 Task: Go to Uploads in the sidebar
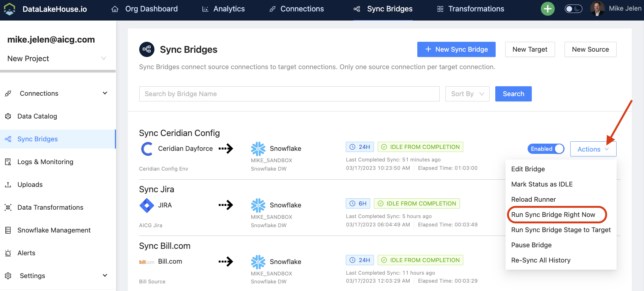point(30,185)
